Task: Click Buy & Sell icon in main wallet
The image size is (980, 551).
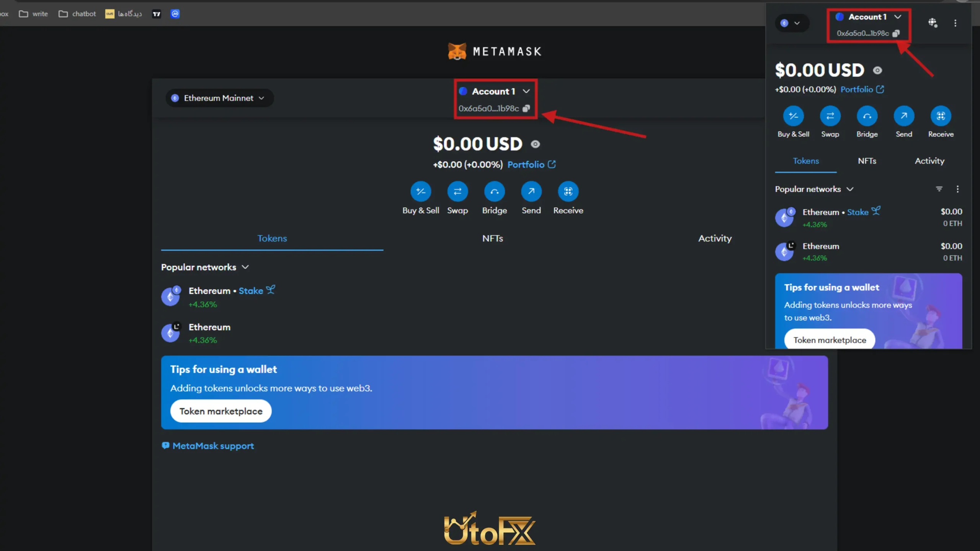Action: (421, 191)
